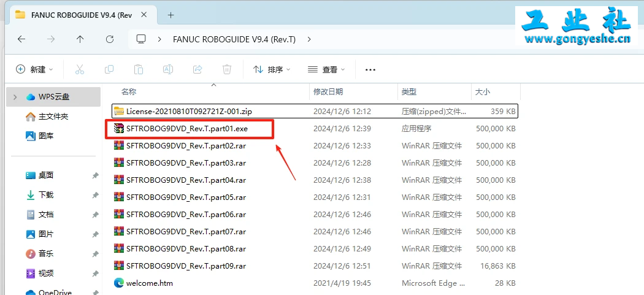
Task: Select SFTROBOG9DVD_Rev.T.part03.rar file
Action: [x=315, y=163]
